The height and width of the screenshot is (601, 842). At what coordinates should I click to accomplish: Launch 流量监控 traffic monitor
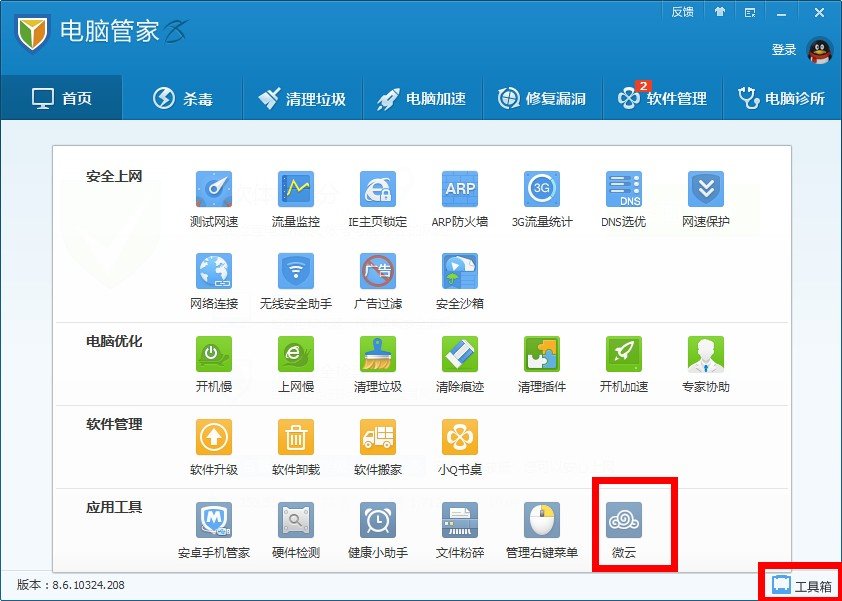tap(295, 196)
